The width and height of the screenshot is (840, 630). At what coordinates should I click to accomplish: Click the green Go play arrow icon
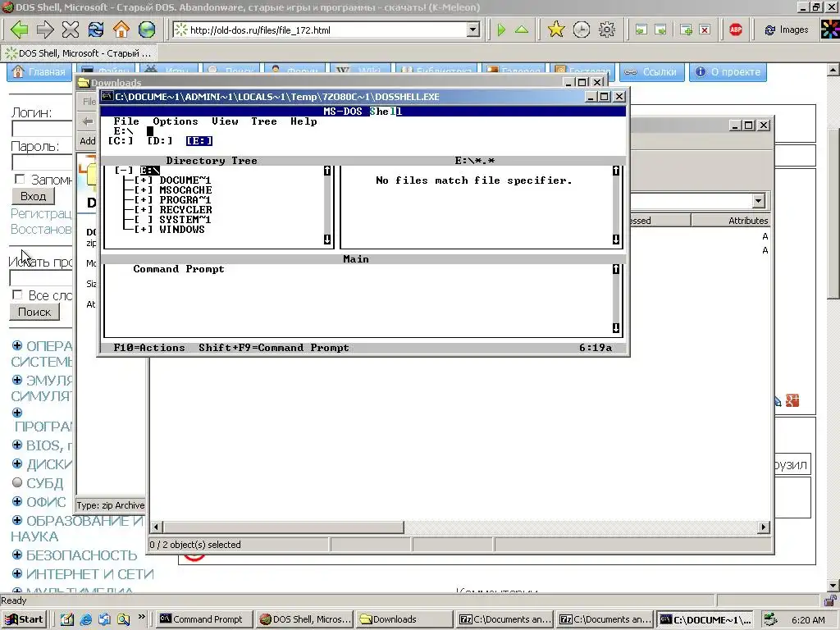point(501,30)
